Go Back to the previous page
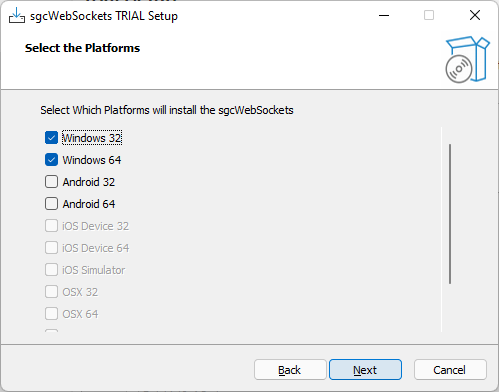Viewport: 499px width, 392px height. click(x=290, y=370)
